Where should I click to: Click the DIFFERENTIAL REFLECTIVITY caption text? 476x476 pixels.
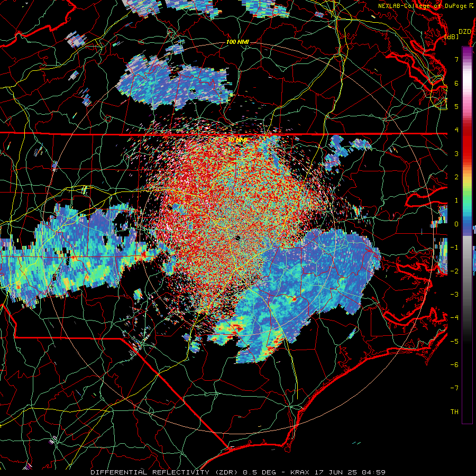click(x=150, y=472)
